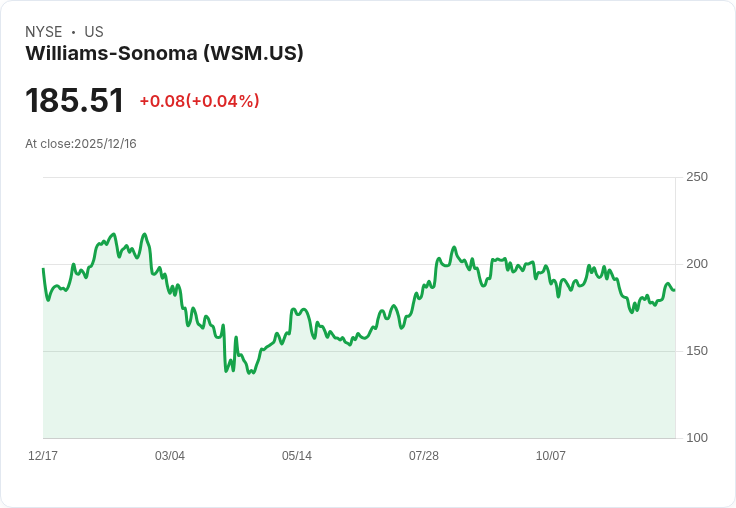
Task: Select the 07/28 date on x-axis
Action: (424, 456)
